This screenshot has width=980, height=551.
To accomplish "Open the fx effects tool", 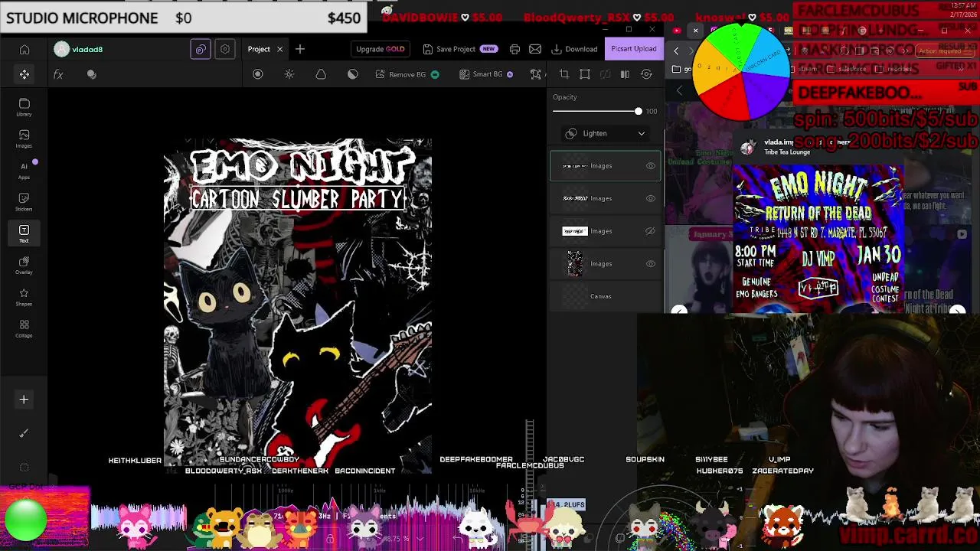I will [58, 74].
